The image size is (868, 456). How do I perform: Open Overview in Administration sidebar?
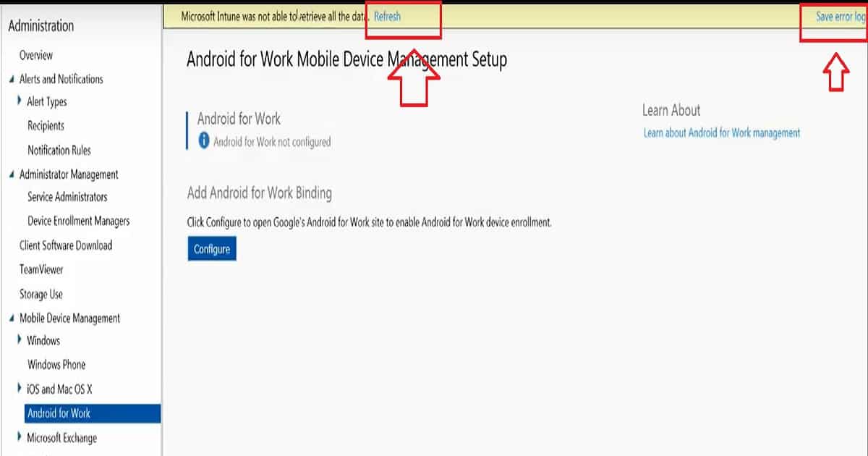(36, 56)
